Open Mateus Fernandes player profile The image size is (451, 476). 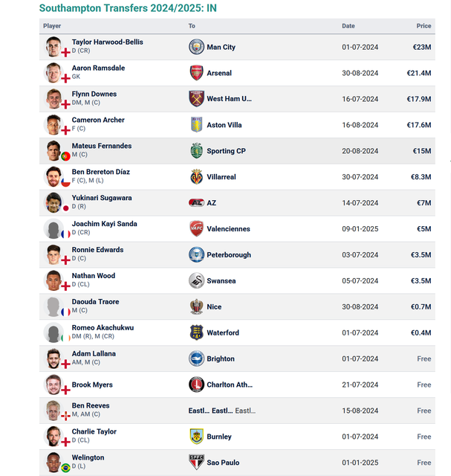tap(101, 146)
